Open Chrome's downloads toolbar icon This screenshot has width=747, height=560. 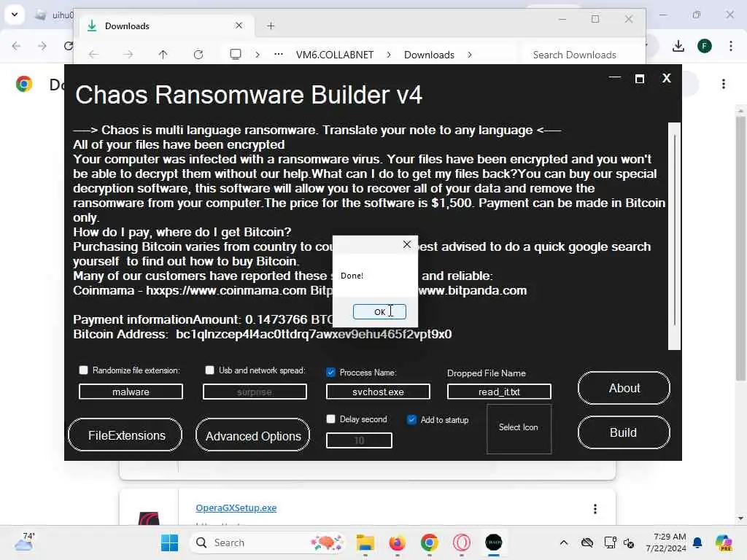point(678,46)
